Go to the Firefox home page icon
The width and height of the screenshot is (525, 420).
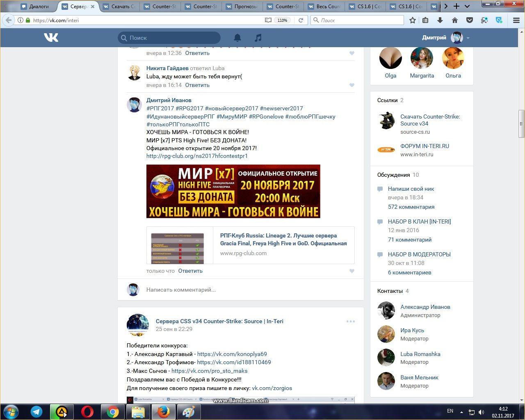click(455, 20)
